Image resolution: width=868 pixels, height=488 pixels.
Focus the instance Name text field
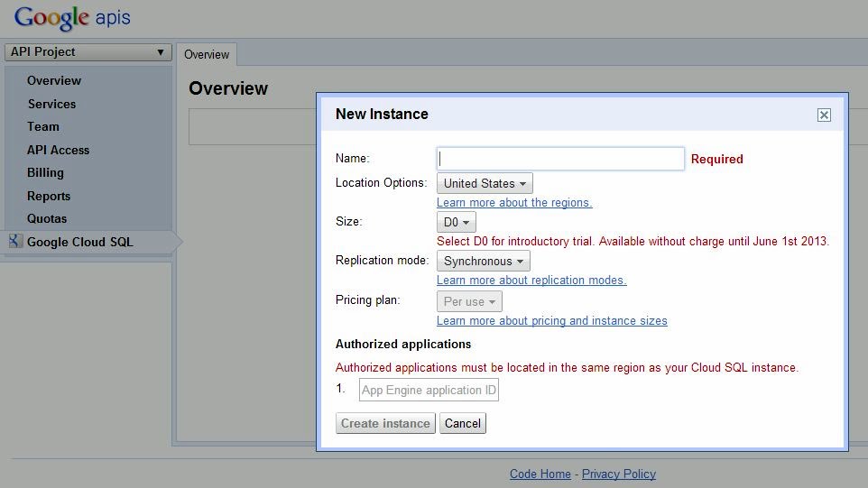pyautogui.click(x=560, y=159)
